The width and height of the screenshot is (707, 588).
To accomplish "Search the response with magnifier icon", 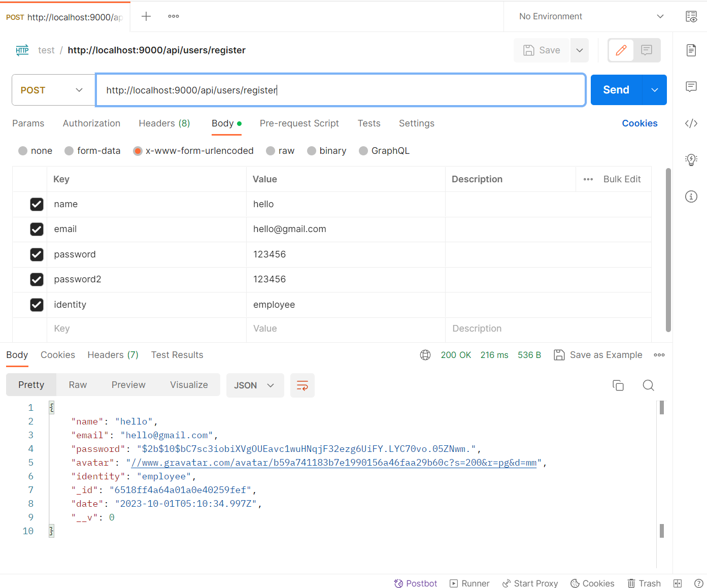I will [648, 385].
